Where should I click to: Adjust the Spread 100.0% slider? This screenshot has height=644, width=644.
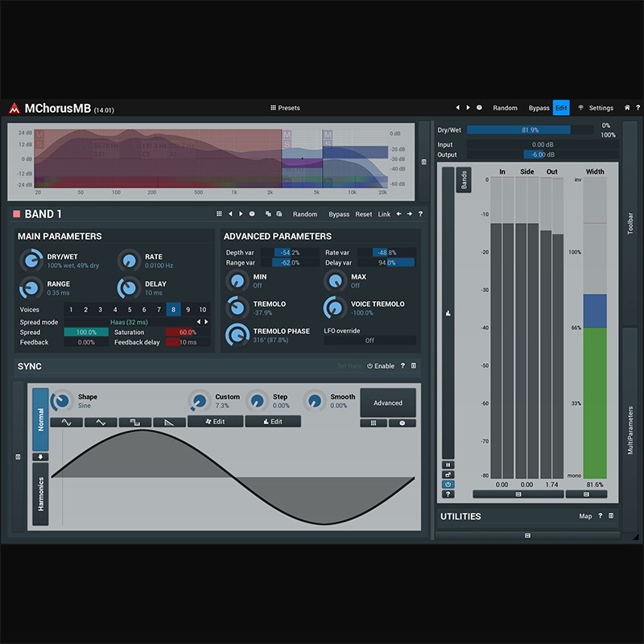[86, 332]
